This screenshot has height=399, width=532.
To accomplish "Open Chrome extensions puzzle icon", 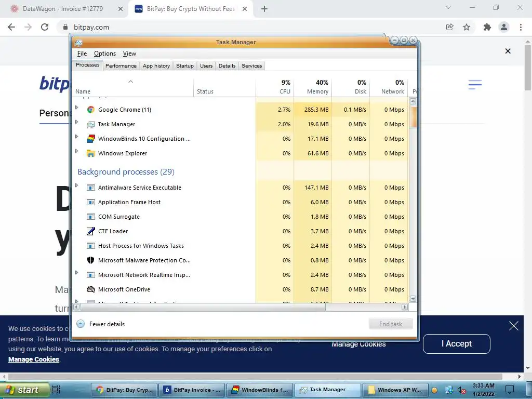I will 487,27.
